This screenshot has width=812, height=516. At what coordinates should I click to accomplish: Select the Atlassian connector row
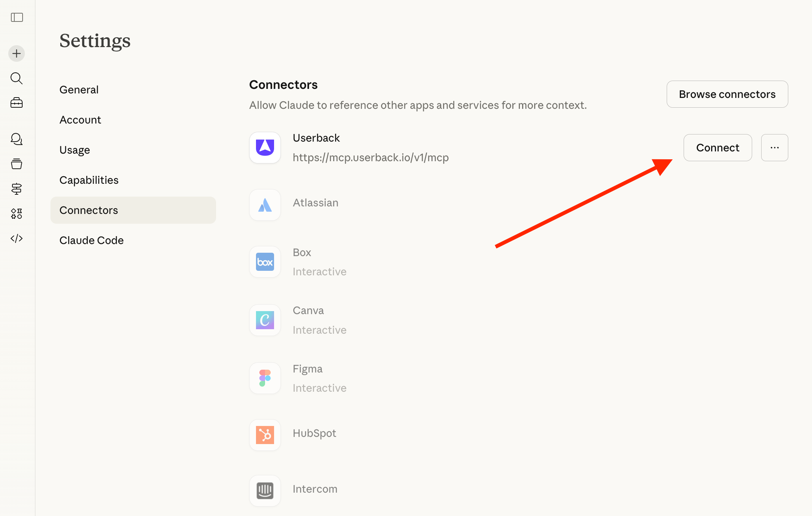pyautogui.click(x=315, y=203)
